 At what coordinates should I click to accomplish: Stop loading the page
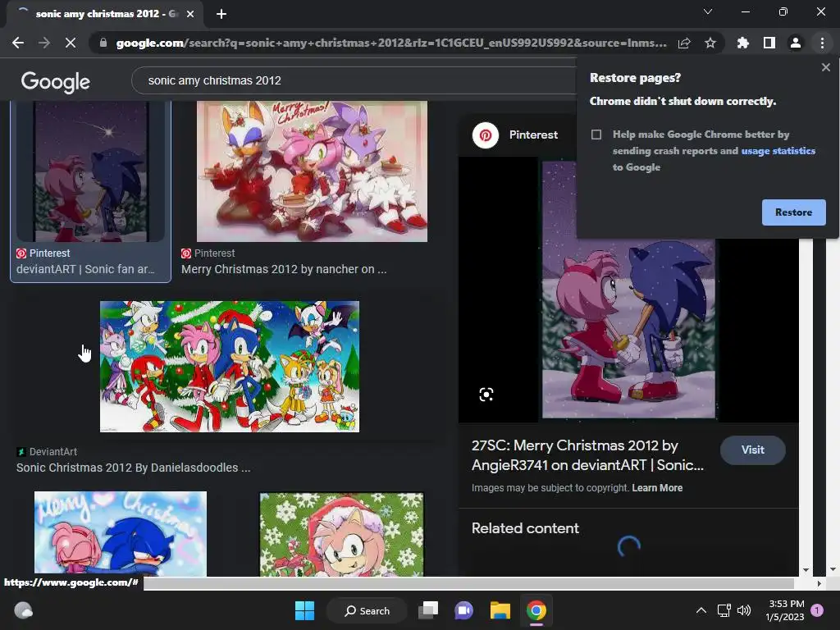click(71, 43)
